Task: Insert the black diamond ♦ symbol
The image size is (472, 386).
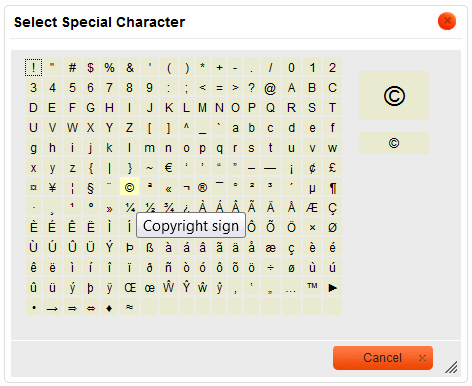Action: click(109, 307)
